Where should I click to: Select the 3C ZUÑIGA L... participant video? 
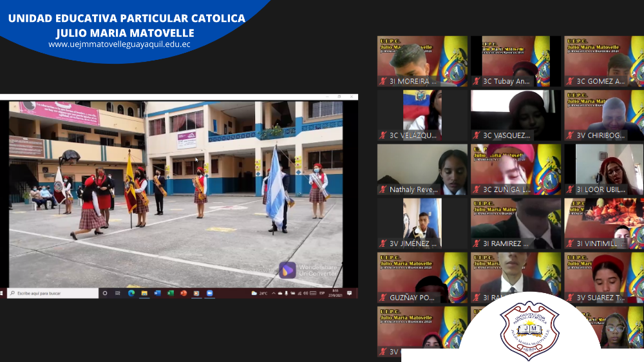(516, 169)
